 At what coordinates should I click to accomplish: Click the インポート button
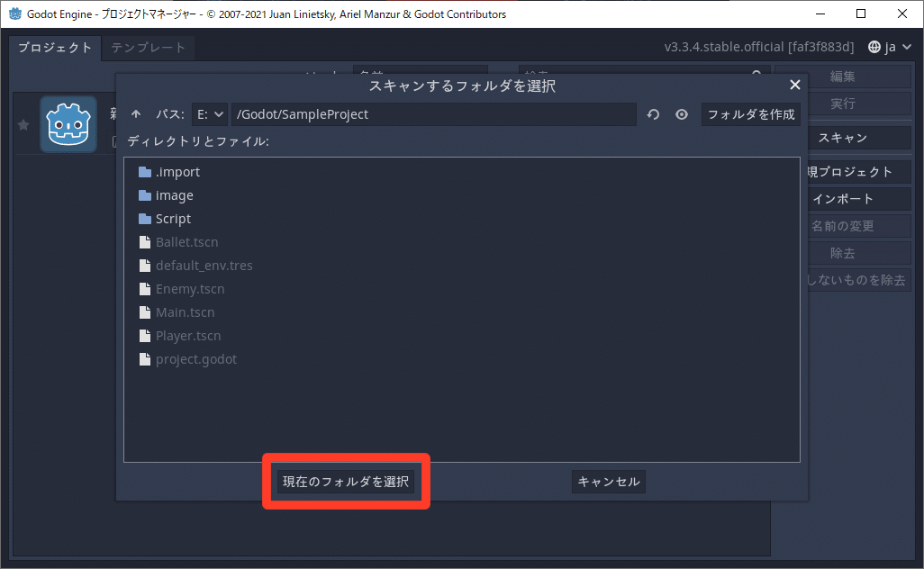pos(858,199)
